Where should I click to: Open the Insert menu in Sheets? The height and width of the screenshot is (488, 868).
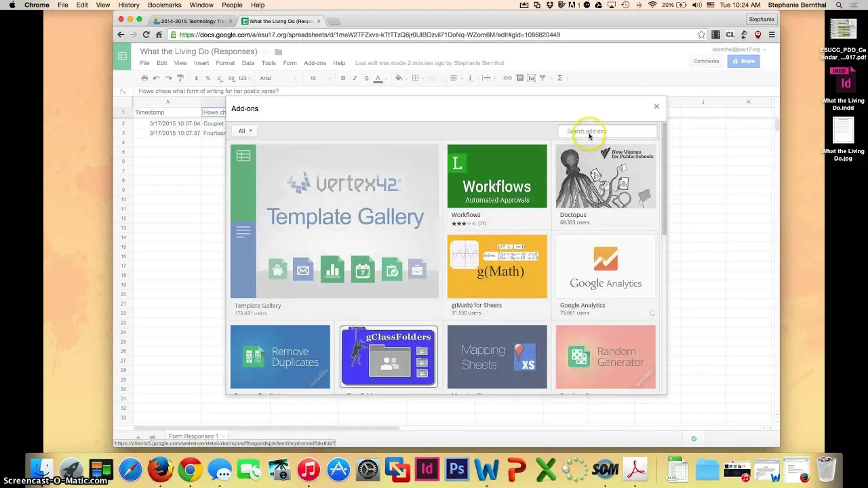pyautogui.click(x=201, y=63)
